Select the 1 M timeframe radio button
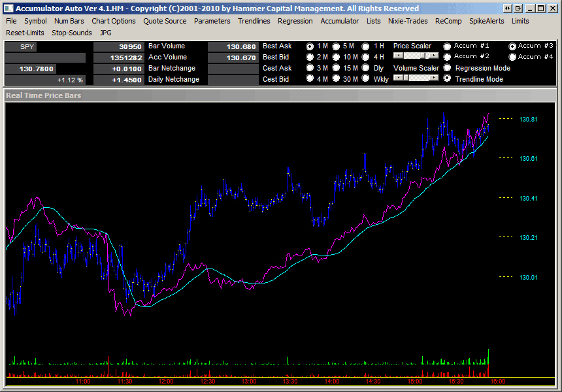The height and width of the screenshot is (392, 562). [x=310, y=46]
